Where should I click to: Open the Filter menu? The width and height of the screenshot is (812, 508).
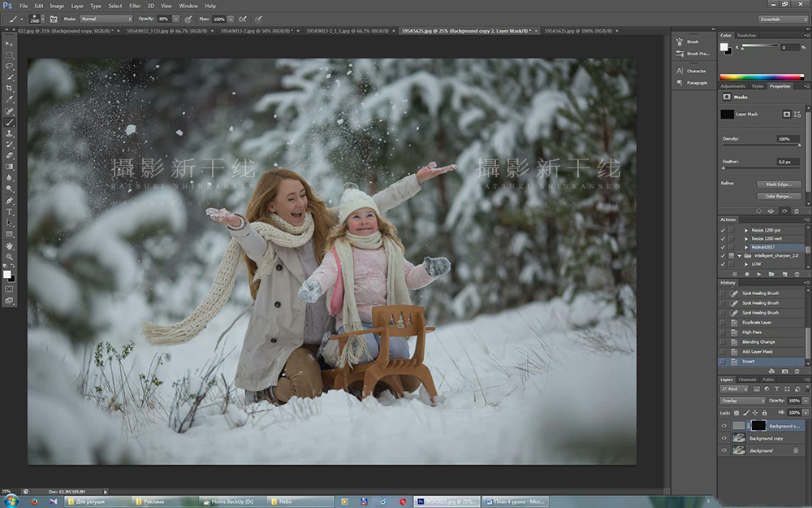pos(135,6)
